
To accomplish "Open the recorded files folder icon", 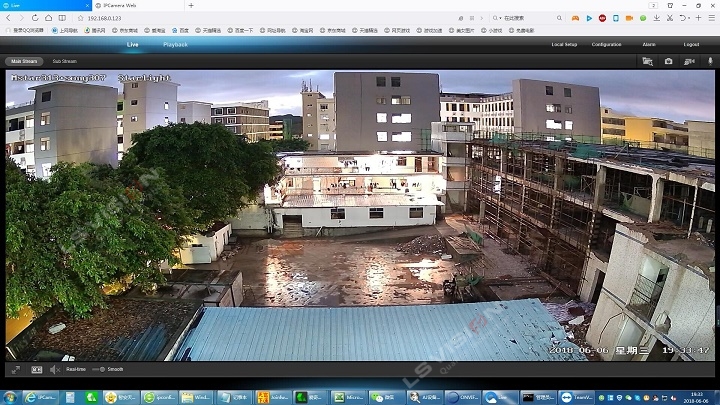I will (x=647, y=61).
